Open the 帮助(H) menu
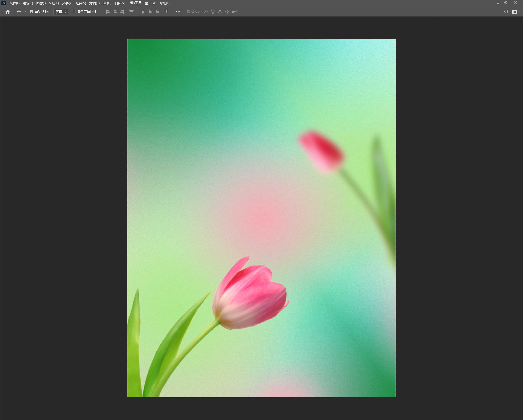523x420 pixels. pos(165,3)
